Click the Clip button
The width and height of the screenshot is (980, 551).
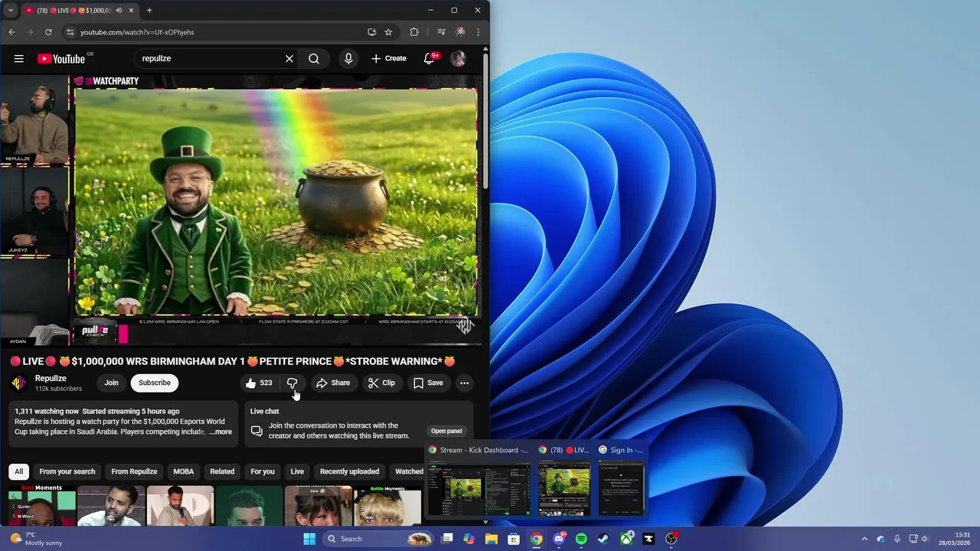(381, 383)
